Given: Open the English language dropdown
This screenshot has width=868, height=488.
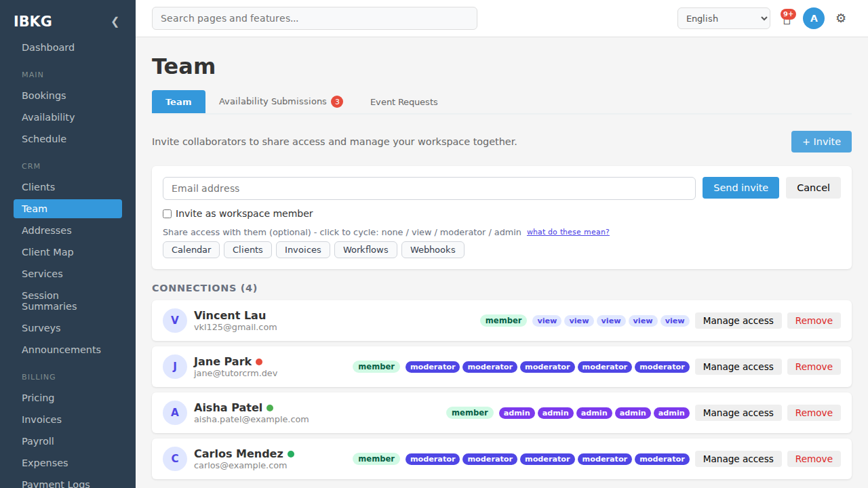Looking at the screenshot, I should pos(724,18).
